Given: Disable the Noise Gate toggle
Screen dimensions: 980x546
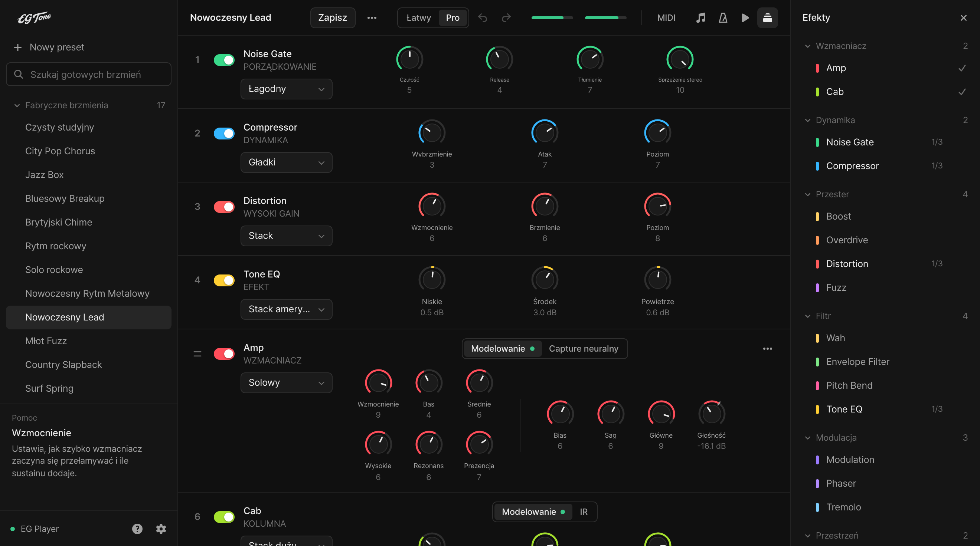Looking at the screenshot, I should [224, 60].
